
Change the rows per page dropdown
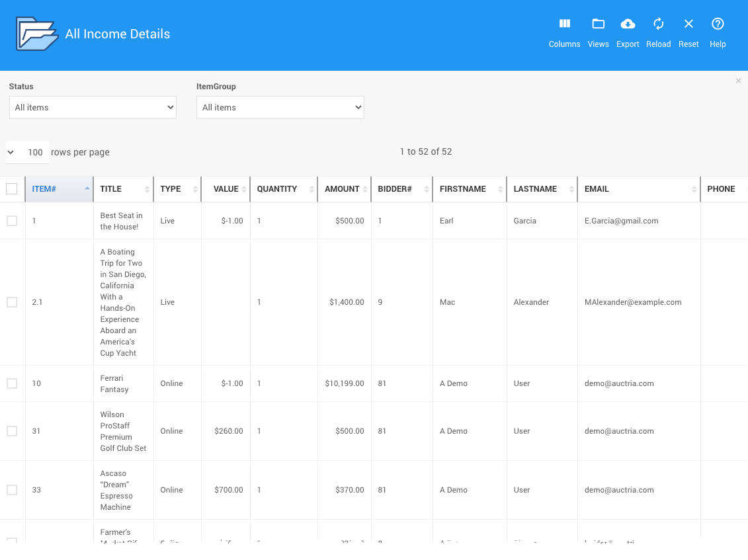(27, 152)
